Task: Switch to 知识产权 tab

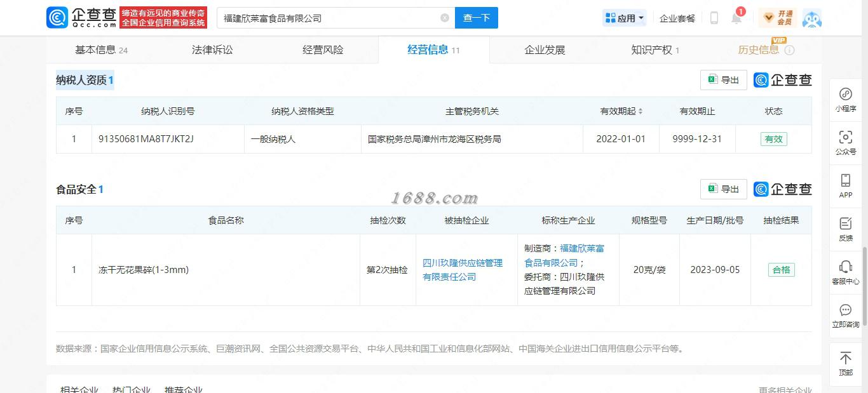Action: tap(655, 50)
